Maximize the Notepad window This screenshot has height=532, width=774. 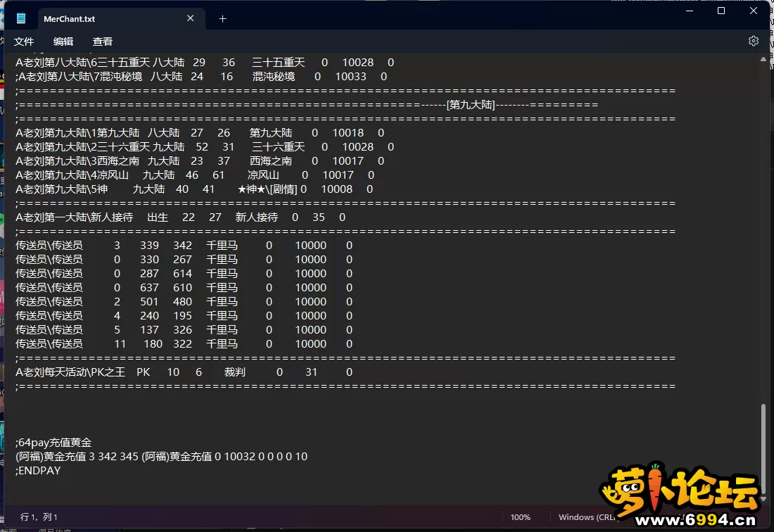(721, 11)
